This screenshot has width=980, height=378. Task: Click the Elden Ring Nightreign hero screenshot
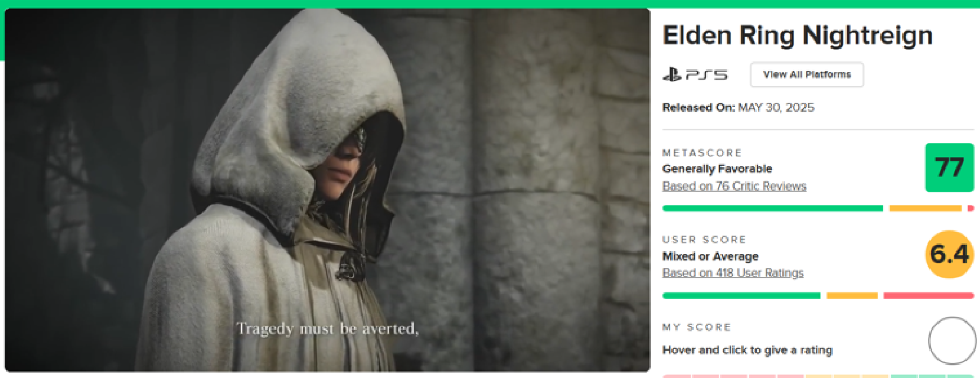coord(327,190)
